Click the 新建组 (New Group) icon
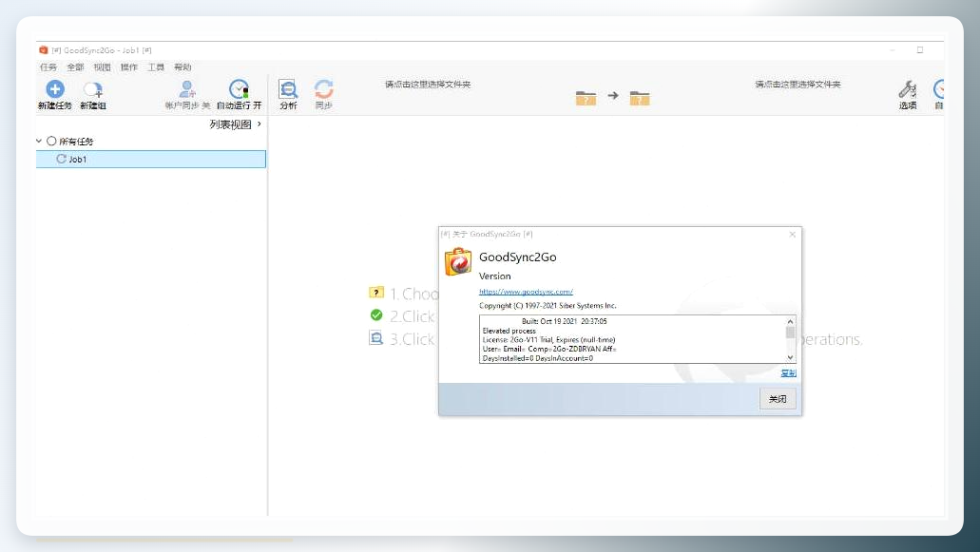 pos(93,90)
